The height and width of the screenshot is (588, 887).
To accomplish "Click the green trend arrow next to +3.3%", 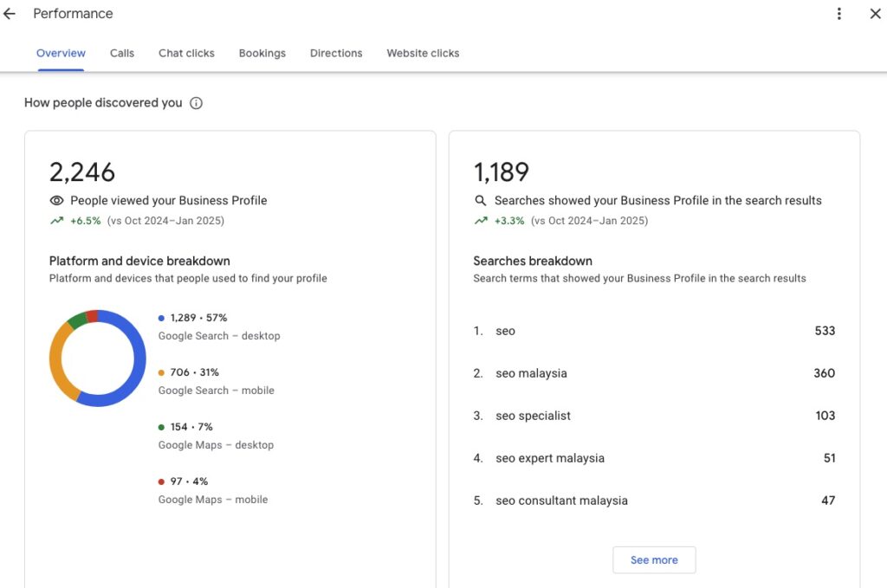I will [x=481, y=220].
